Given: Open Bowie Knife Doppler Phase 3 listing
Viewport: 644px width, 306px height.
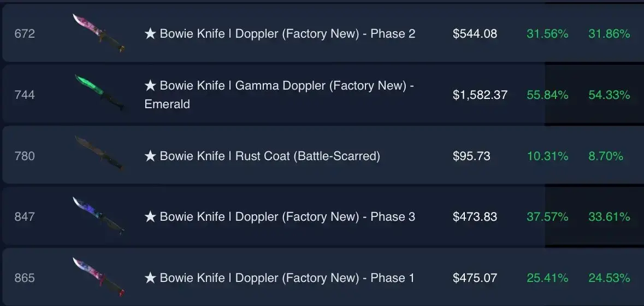Looking at the screenshot, I should (x=280, y=217).
